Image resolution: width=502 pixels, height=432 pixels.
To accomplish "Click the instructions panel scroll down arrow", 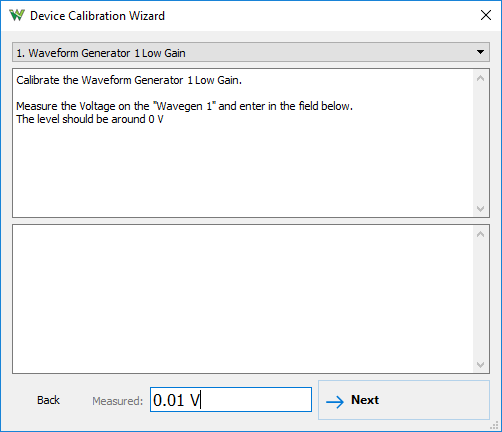I will click(x=480, y=209).
